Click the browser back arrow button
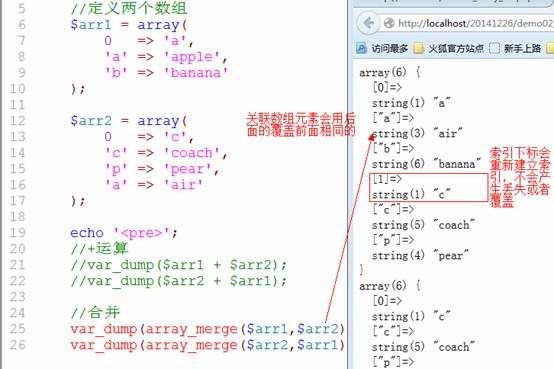 point(369,24)
